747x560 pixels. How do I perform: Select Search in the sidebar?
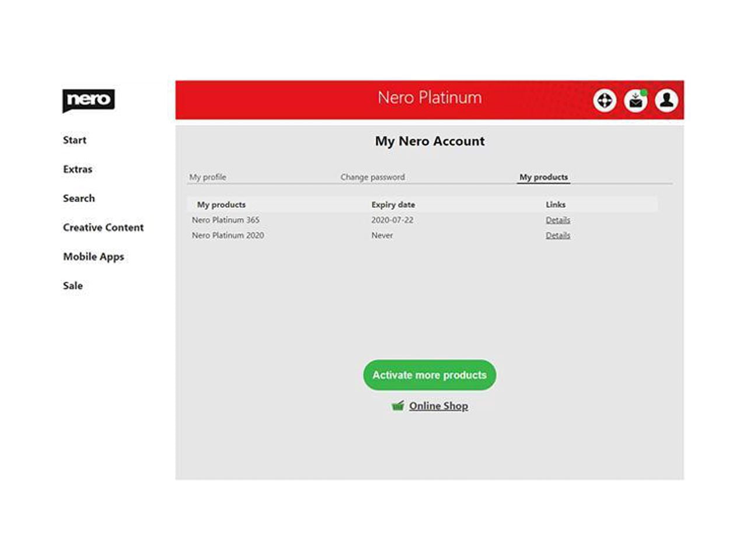point(79,198)
